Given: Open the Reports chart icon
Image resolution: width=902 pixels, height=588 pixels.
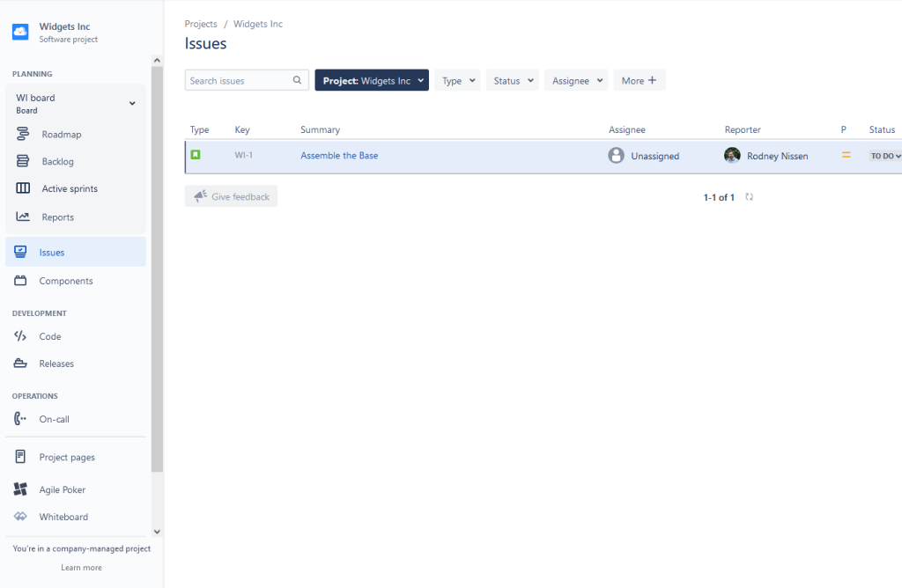Looking at the screenshot, I should 23,217.
